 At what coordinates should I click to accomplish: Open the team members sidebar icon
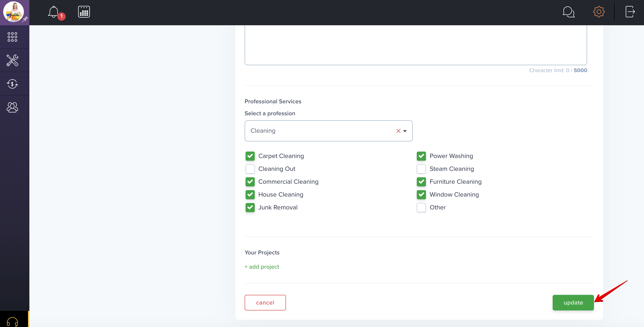pos(12,107)
